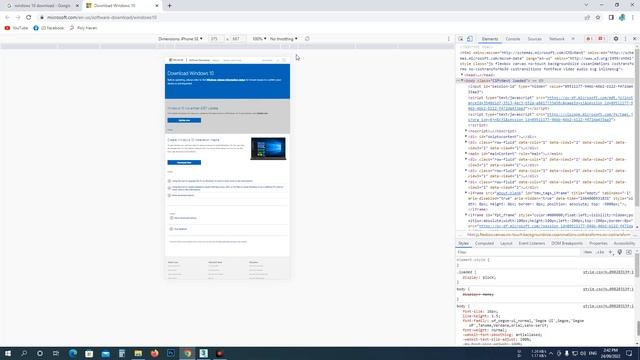Open DevTools settings gear
Screen dimensions: 640x360
616,39
